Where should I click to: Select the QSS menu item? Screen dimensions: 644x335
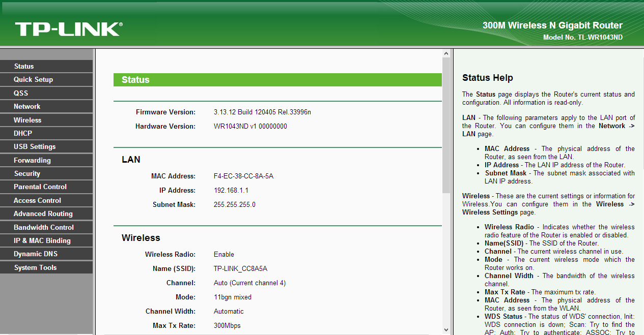point(46,93)
